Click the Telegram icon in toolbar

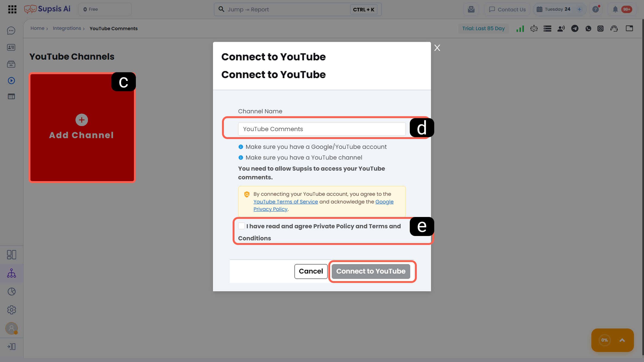coord(575,29)
